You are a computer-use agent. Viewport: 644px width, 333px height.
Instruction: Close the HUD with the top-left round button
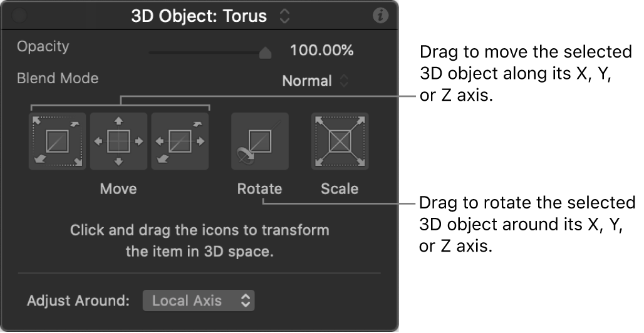pos(19,16)
